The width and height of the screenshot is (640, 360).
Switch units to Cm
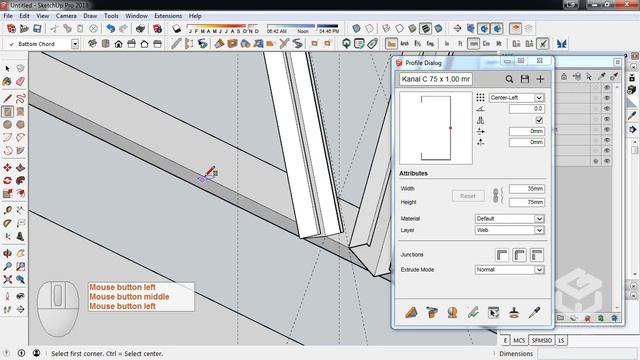[486, 43]
